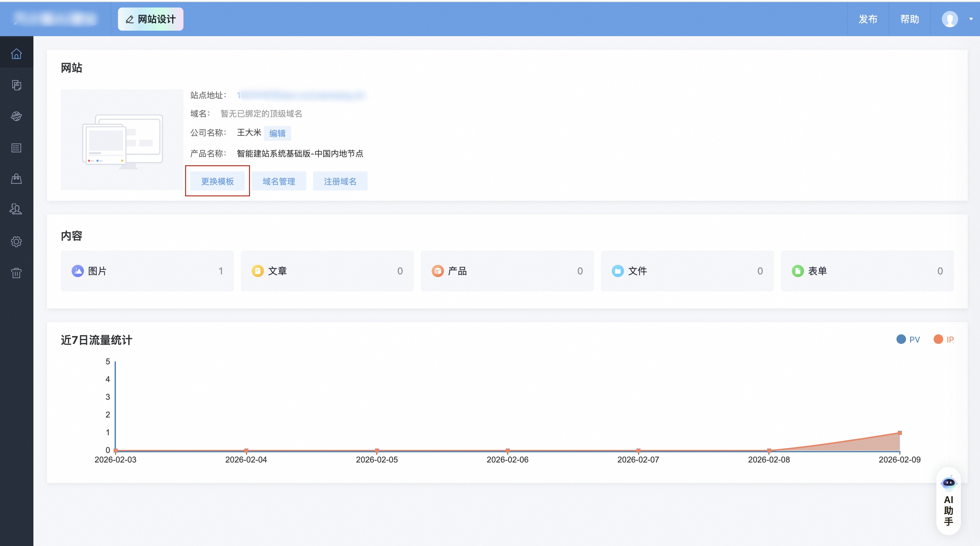Open 域名管理 button
Screen dimensions: 980x546
point(279,181)
